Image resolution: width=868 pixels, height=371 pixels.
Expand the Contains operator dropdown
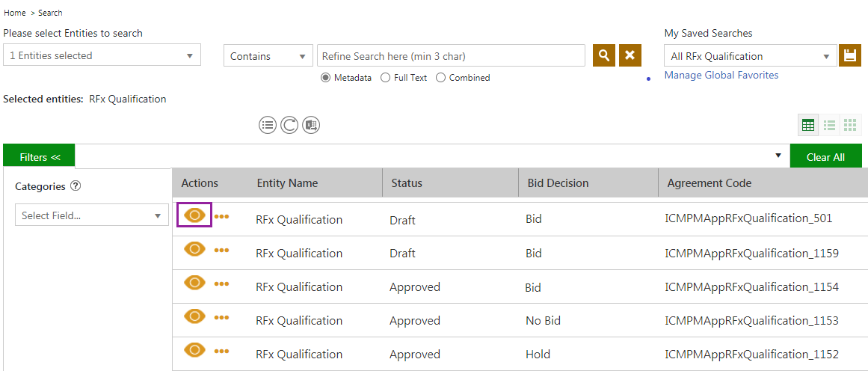coord(268,56)
